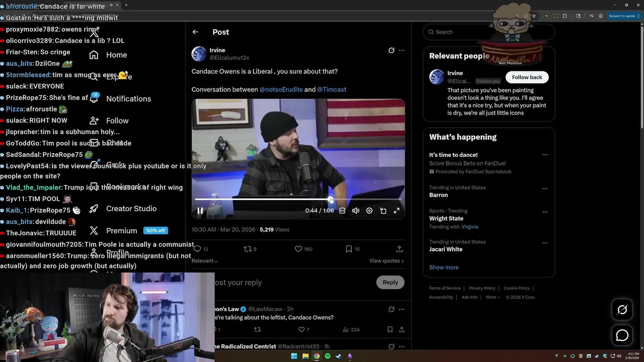The image size is (644, 362).
Task: Share Irvine's post
Action: point(399,249)
